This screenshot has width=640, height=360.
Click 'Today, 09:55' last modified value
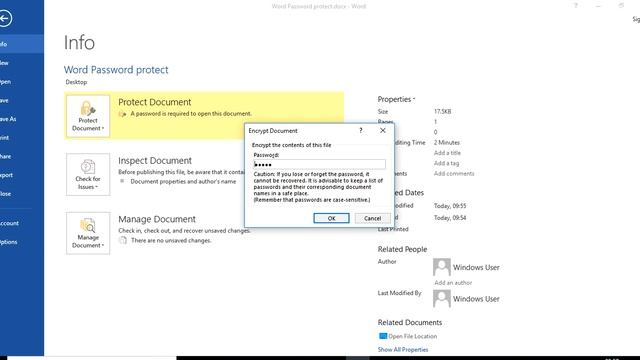click(x=450, y=206)
